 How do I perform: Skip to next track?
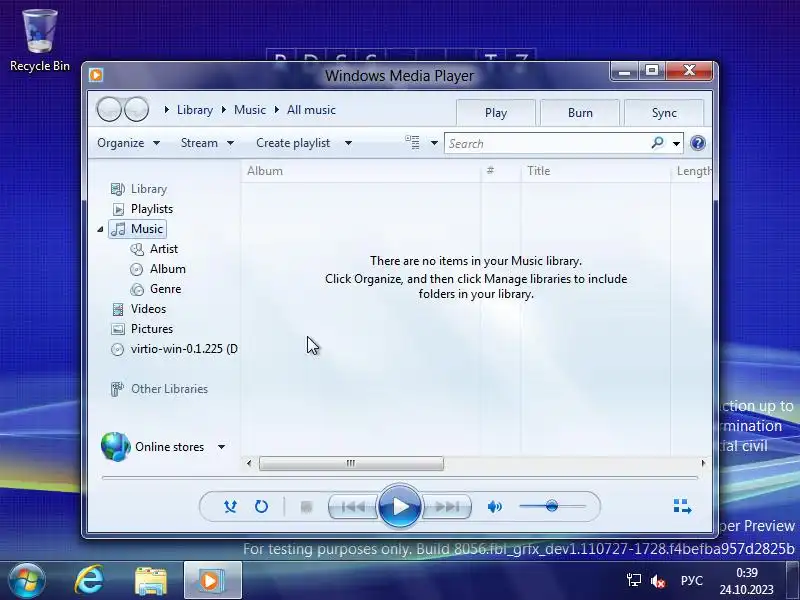447,507
